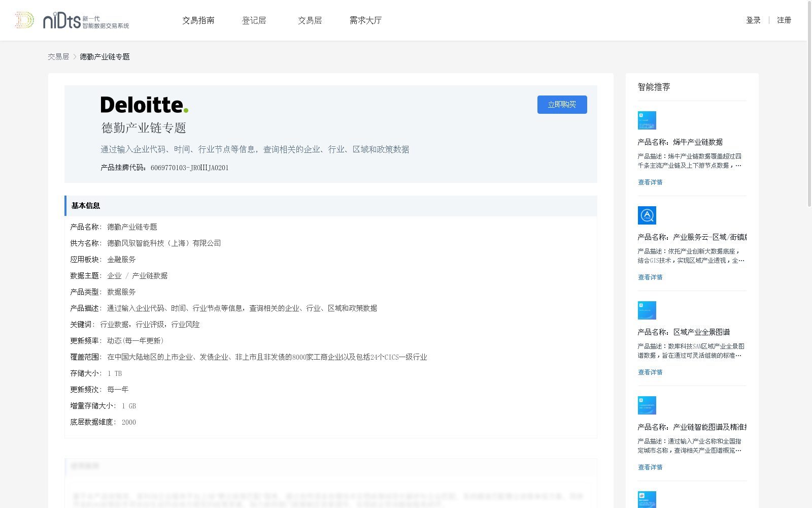Click the 基本信息 section header
The width and height of the screenshot is (812, 508).
331,206
